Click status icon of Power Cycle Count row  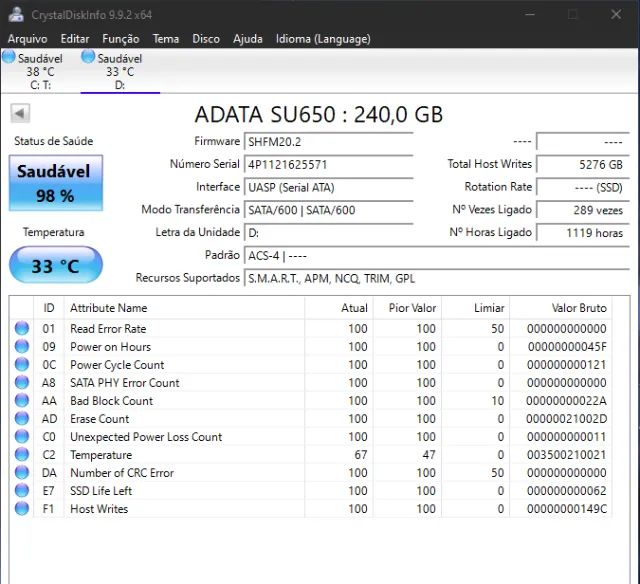pyautogui.click(x=22, y=364)
